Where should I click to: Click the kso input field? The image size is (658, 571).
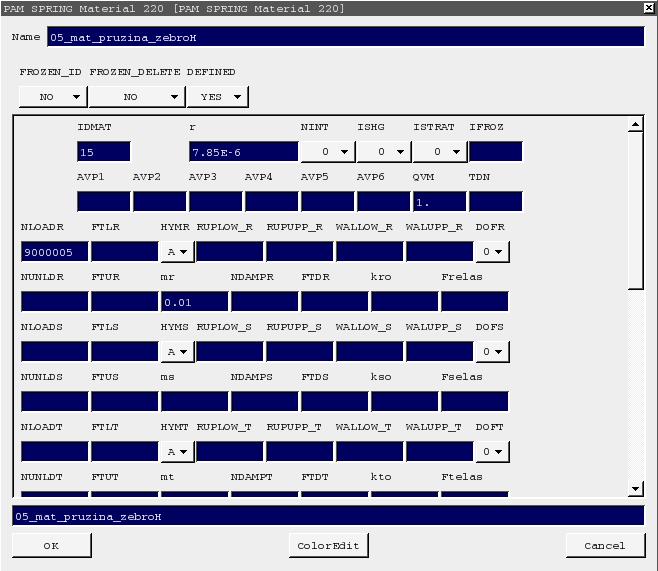pos(405,402)
